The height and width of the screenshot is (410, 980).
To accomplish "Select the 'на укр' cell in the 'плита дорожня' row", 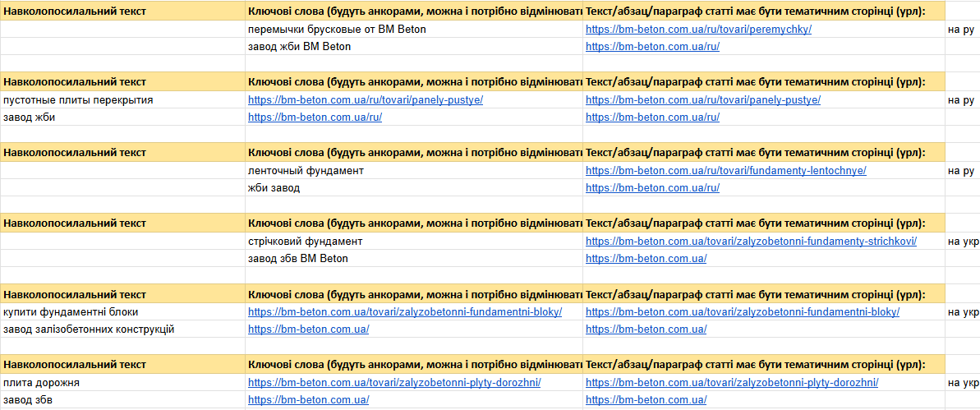I will coord(963,383).
